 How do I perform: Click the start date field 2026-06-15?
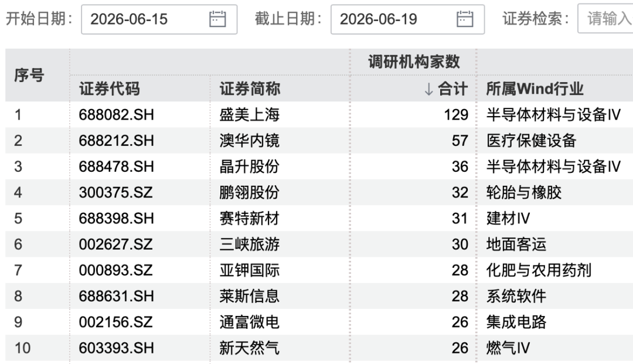159,19
